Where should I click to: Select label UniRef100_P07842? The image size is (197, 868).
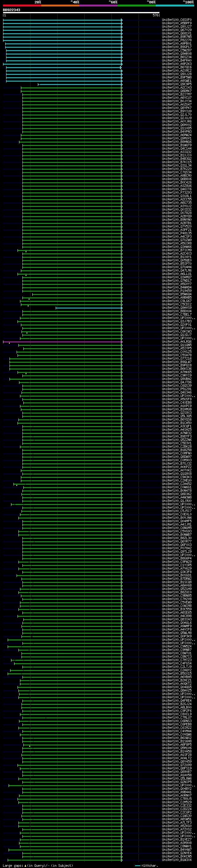177,548
